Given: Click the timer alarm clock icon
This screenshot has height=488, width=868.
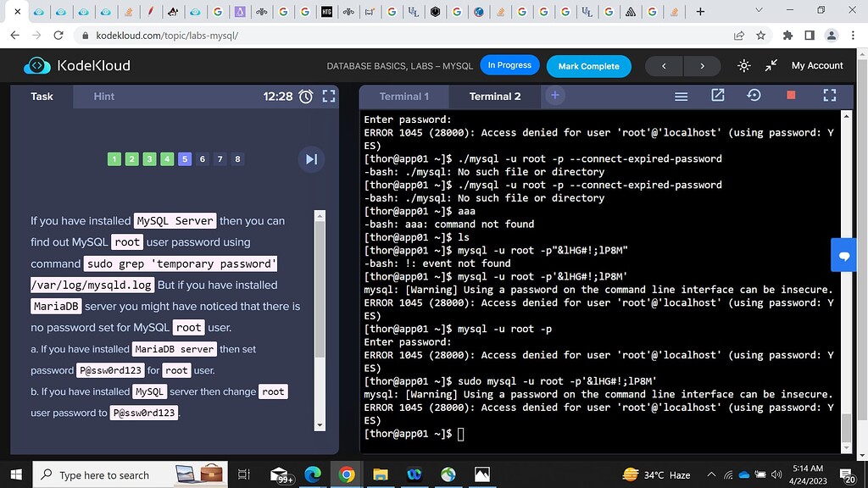Looking at the screenshot, I should click(306, 97).
